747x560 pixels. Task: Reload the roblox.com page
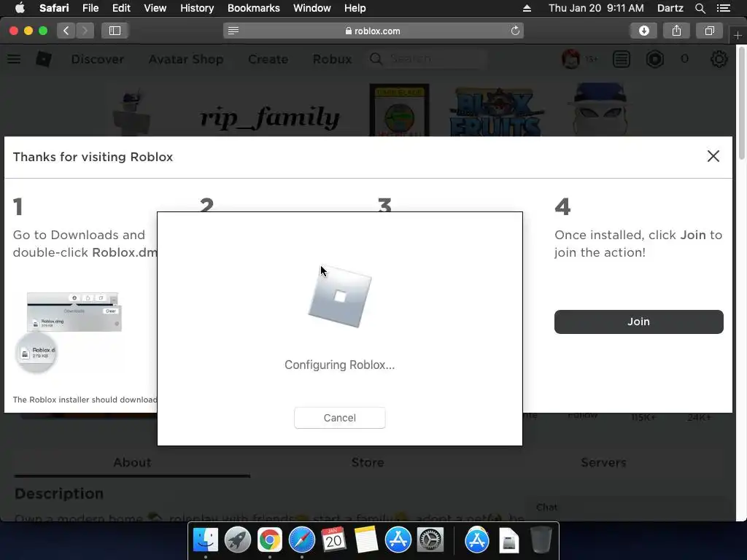tap(515, 31)
